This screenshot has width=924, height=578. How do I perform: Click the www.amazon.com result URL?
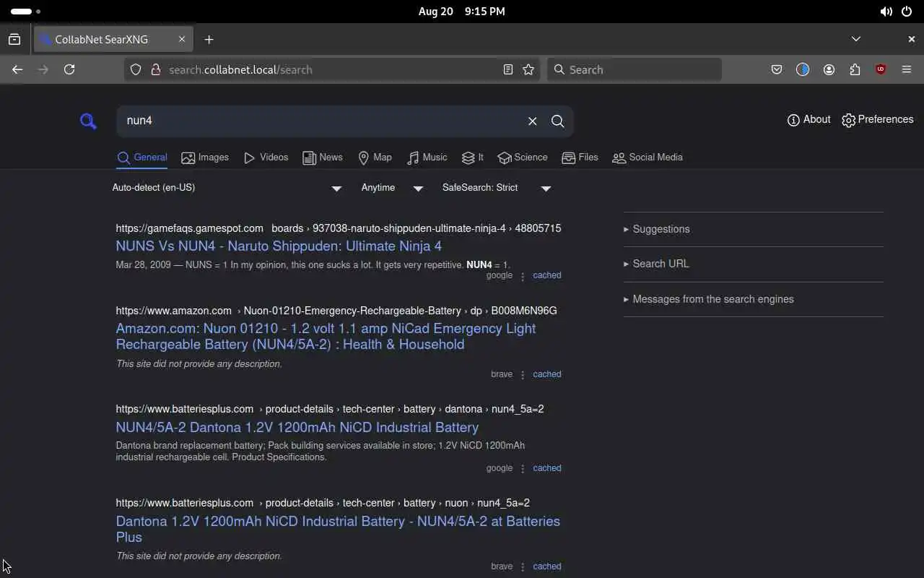pyautogui.click(x=336, y=311)
